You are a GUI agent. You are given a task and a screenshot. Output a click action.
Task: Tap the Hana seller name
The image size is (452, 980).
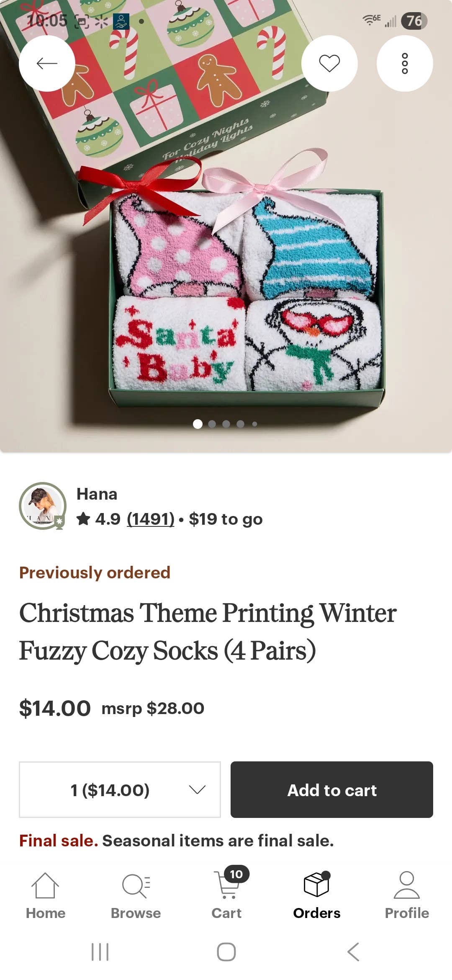click(97, 494)
